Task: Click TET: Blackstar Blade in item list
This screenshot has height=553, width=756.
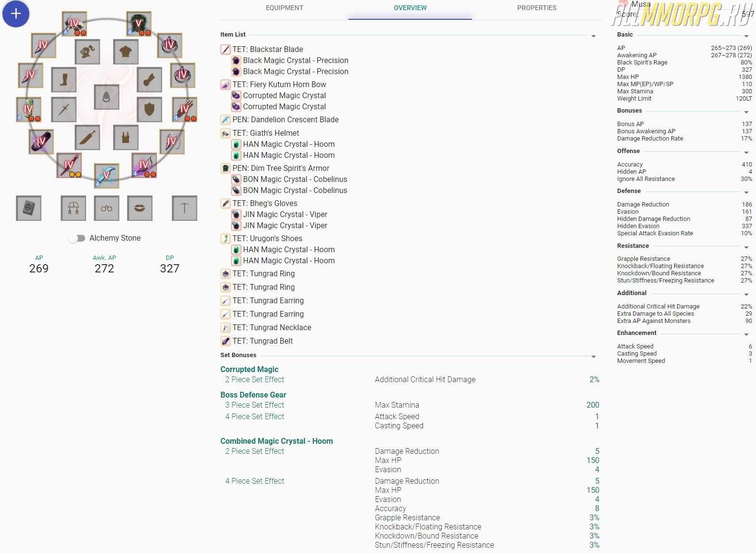Action: [268, 50]
